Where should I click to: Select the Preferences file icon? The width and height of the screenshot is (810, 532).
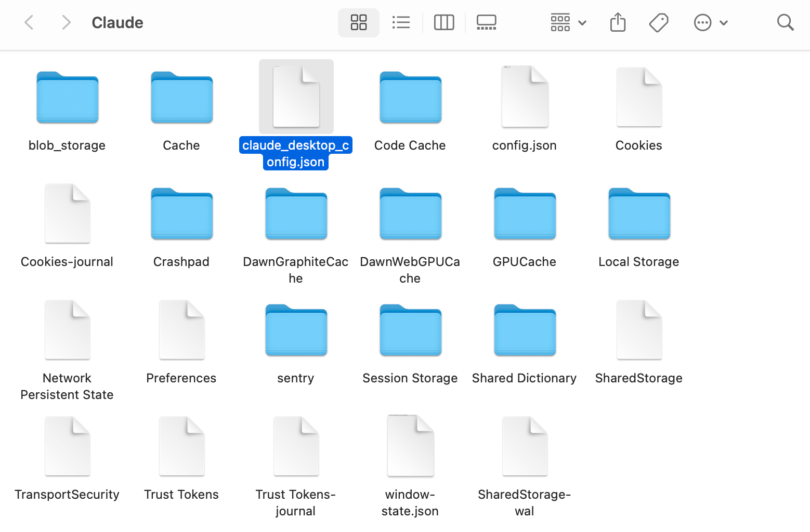[x=182, y=329]
